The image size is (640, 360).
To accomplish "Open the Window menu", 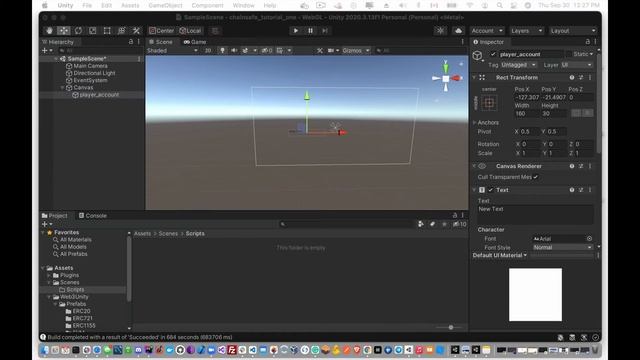I will 243,5.
